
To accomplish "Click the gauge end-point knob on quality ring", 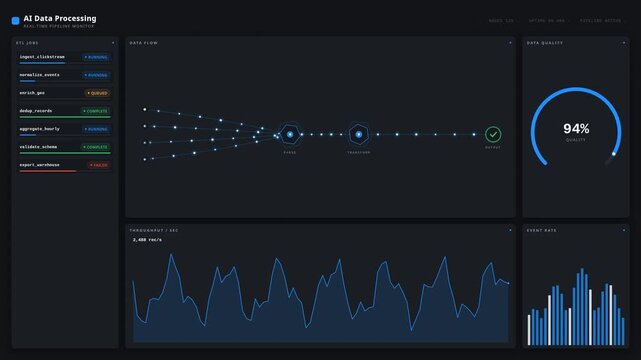I will pos(614,154).
